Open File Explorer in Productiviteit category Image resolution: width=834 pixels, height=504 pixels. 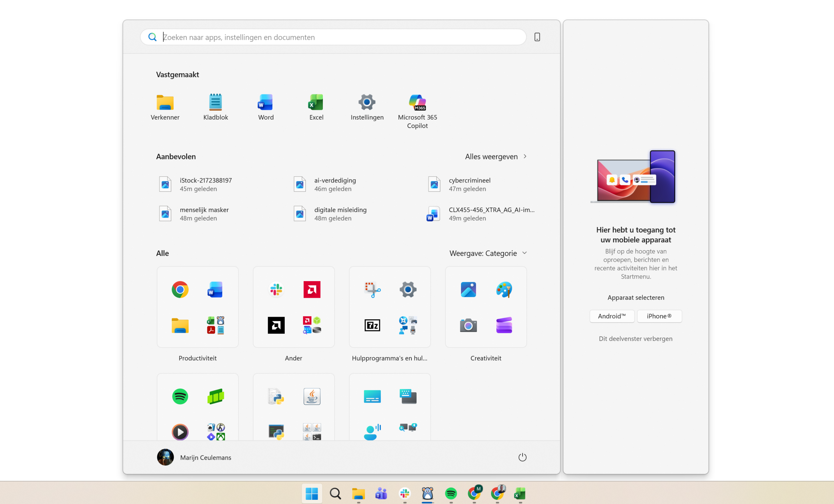(180, 325)
